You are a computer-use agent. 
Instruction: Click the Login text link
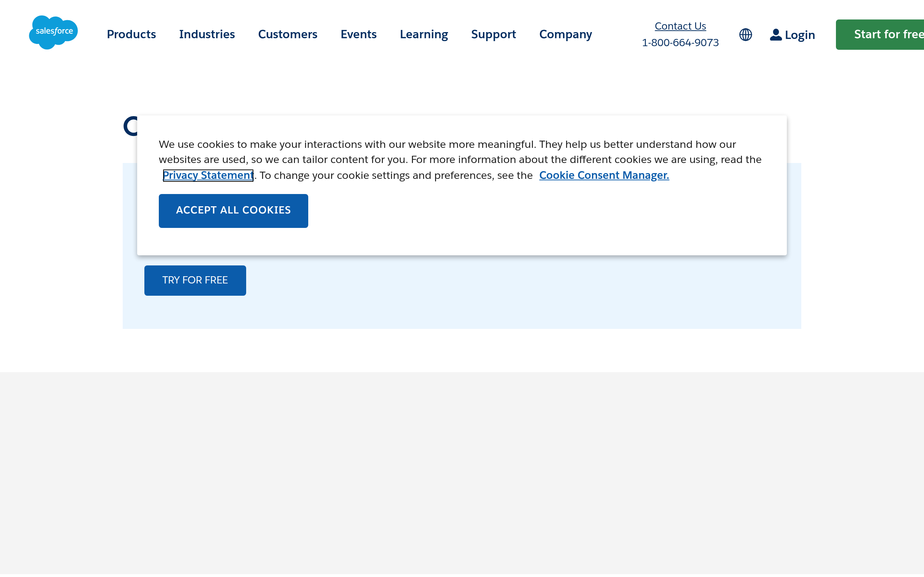(799, 35)
